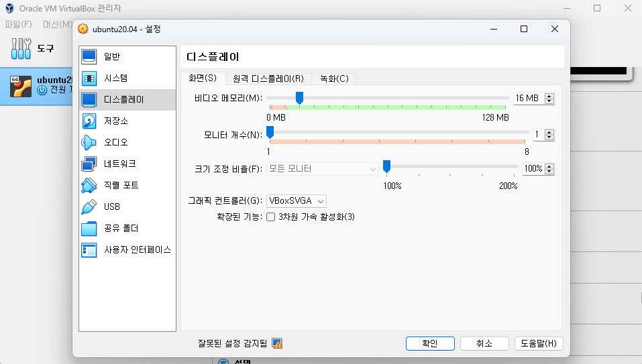Image resolution: width=642 pixels, height=364 pixels.
Task: Click the monitor count value field
Action: coord(539,135)
